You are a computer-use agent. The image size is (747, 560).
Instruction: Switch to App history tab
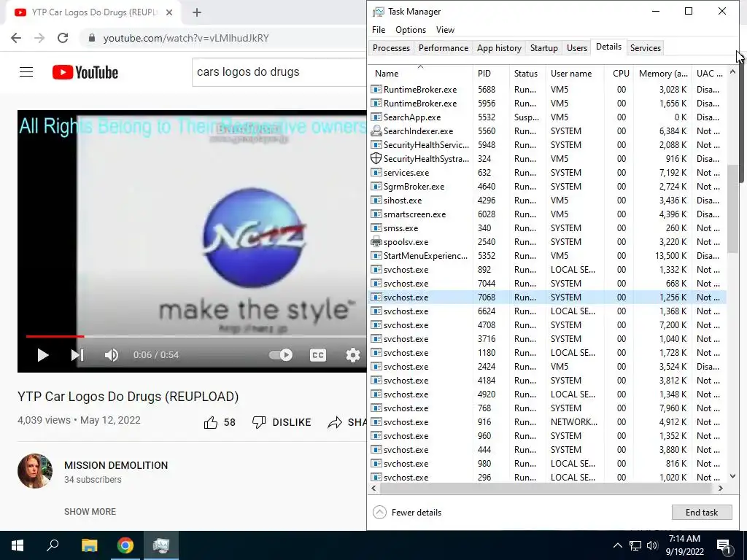point(499,48)
